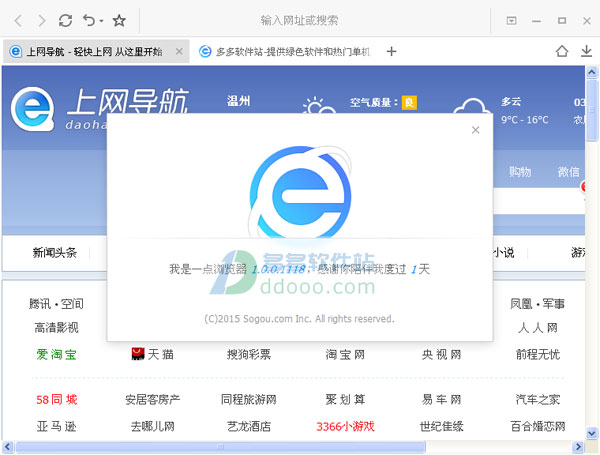
Task: Click the Sogou copyright text
Action: [x=299, y=319]
